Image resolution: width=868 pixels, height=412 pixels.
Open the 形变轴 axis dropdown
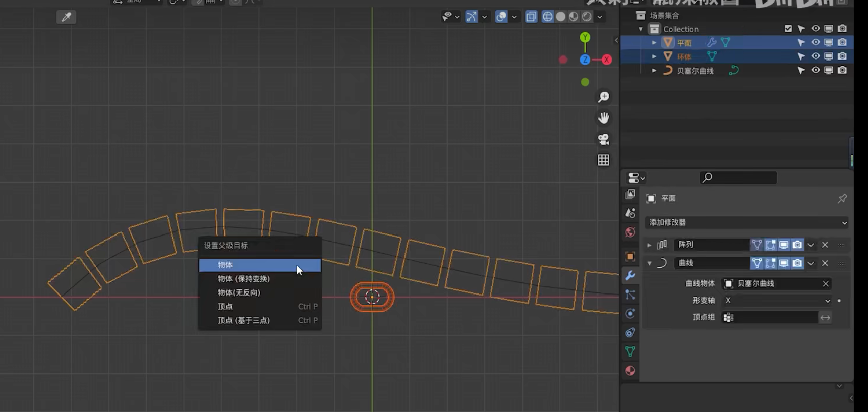(x=777, y=301)
